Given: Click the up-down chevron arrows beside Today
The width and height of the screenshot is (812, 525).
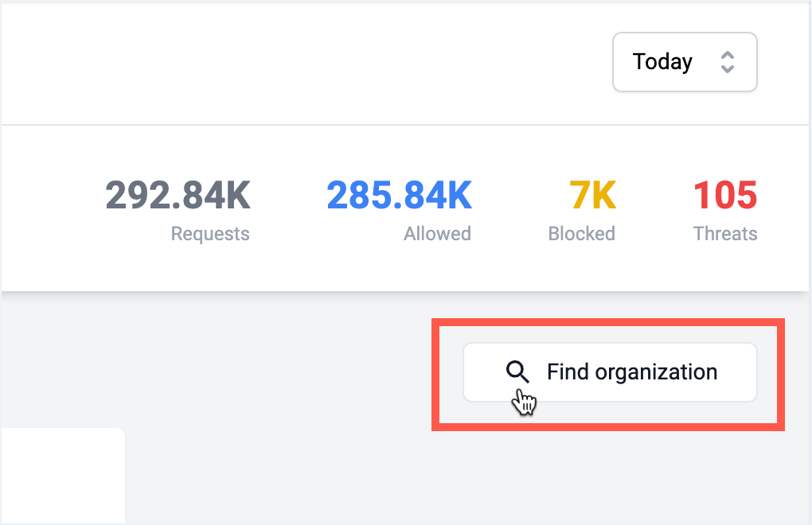Looking at the screenshot, I should (728, 62).
